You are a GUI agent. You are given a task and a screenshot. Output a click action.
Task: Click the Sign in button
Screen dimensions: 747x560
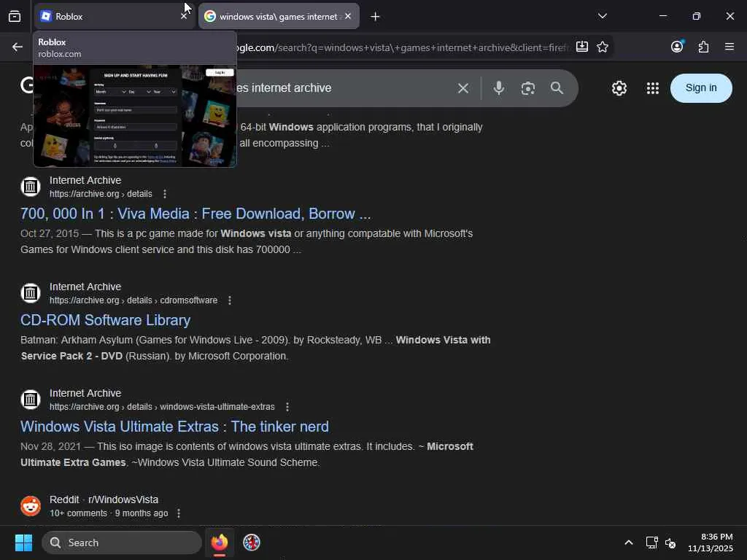[x=701, y=88]
